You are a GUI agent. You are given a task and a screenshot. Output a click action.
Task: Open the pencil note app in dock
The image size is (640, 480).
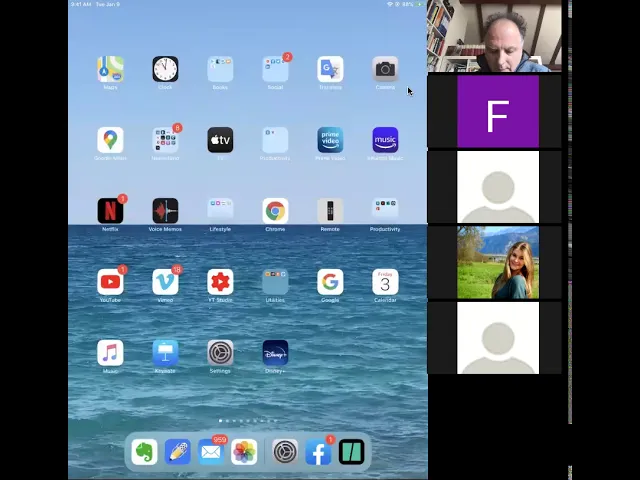point(178,452)
